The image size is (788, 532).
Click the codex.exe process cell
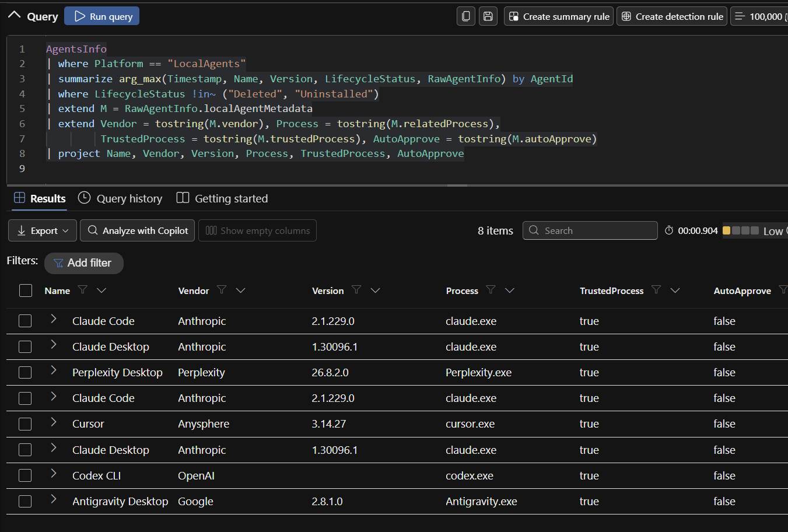(x=470, y=475)
